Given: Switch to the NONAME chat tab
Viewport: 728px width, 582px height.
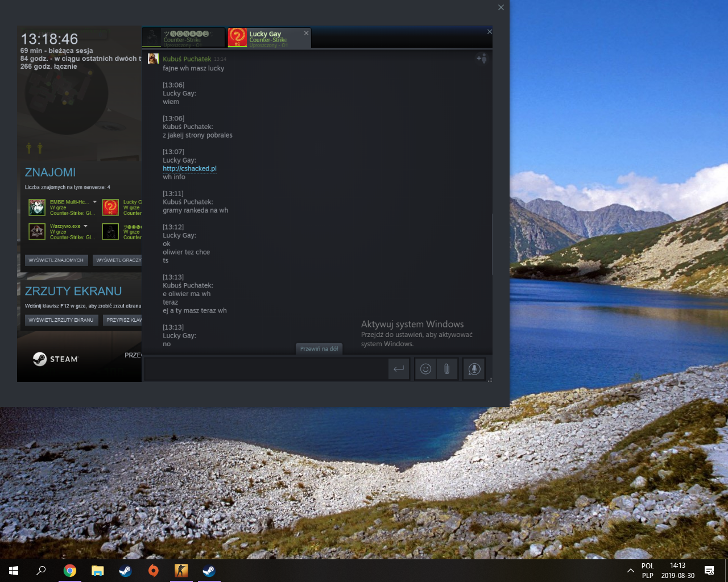Looking at the screenshot, I should [x=184, y=38].
